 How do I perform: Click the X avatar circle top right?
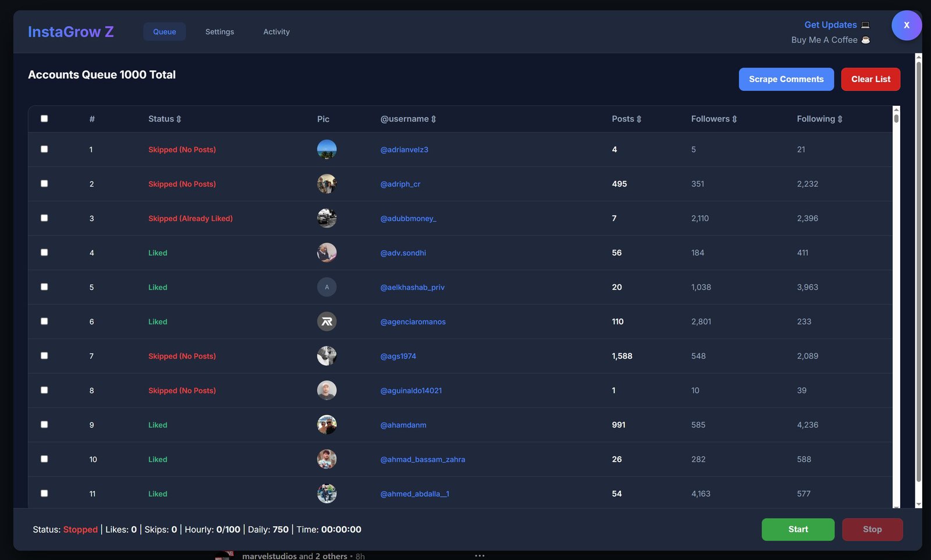906,25
